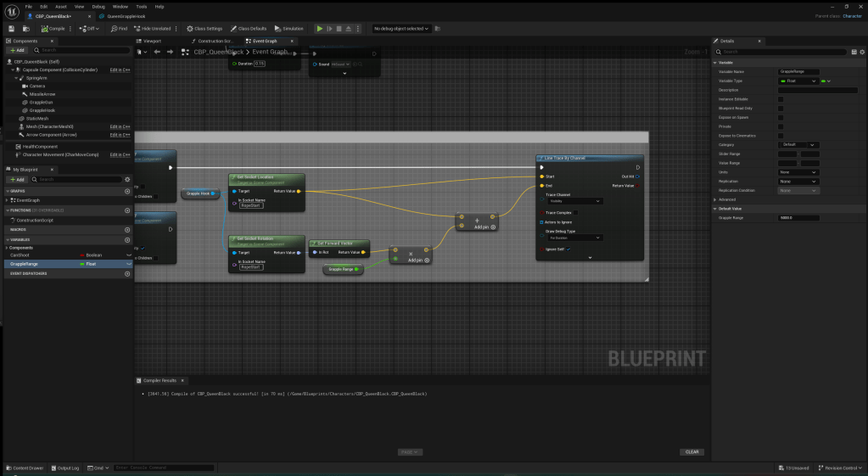Add a new variable with plus icon

(x=127, y=239)
